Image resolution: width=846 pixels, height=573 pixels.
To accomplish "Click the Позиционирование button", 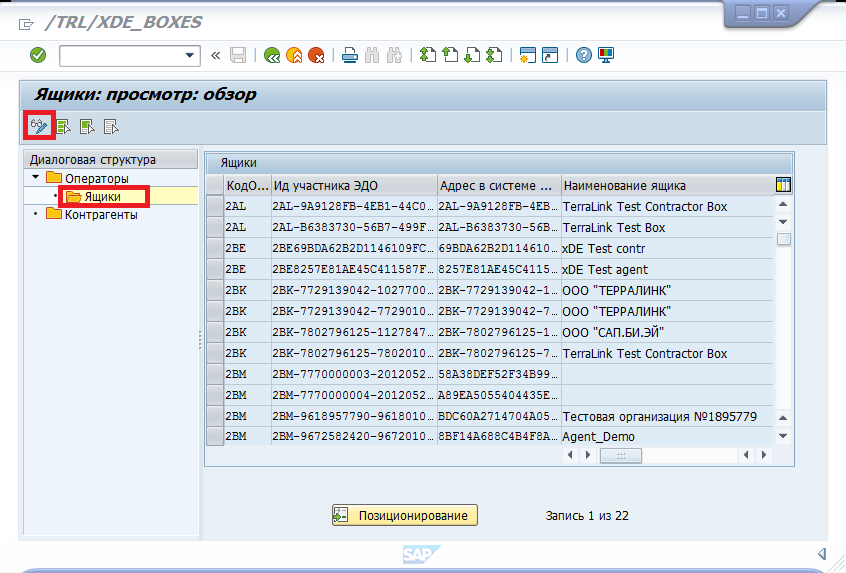I will (405, 515).
